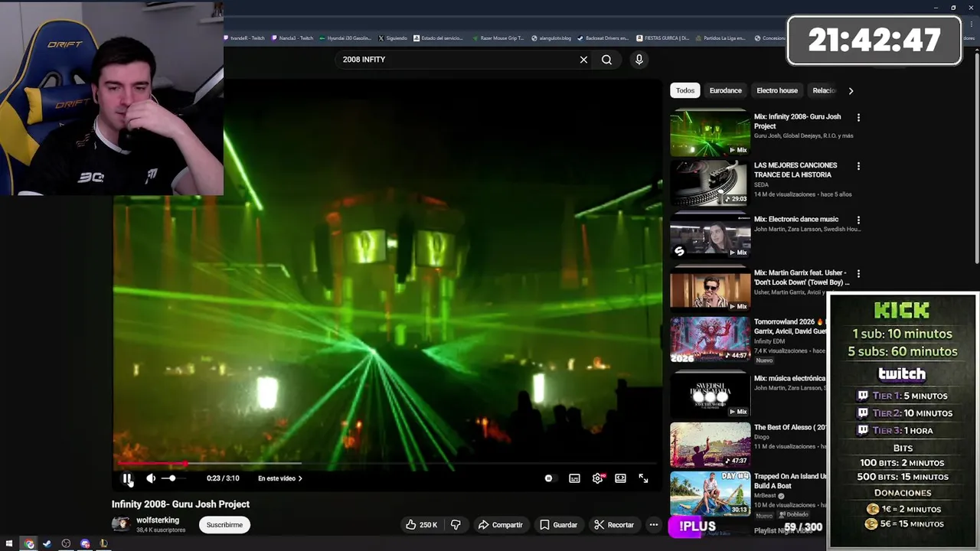Viewport: 980px width, 551px height.
Task: Toggle subtitles with the captions icon
Action: [574, 478]
